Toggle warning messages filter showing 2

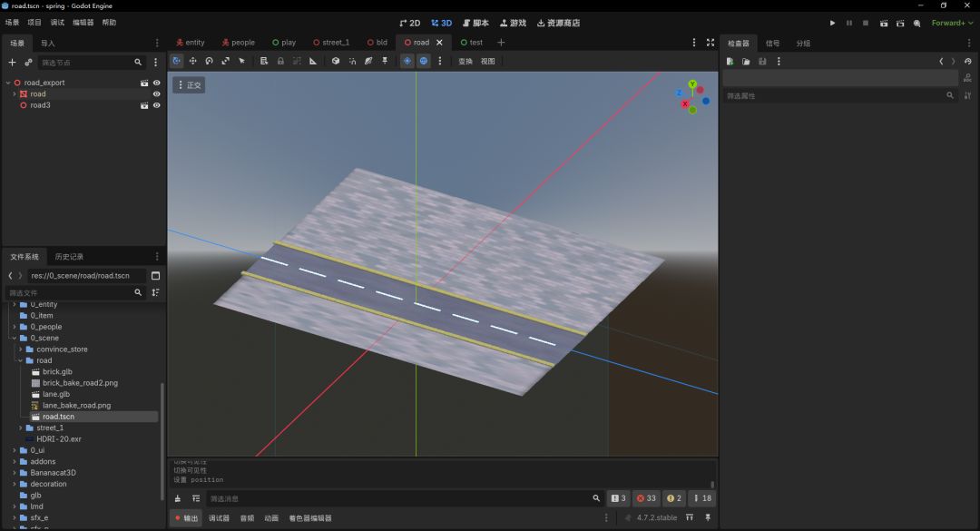[674, 498]
